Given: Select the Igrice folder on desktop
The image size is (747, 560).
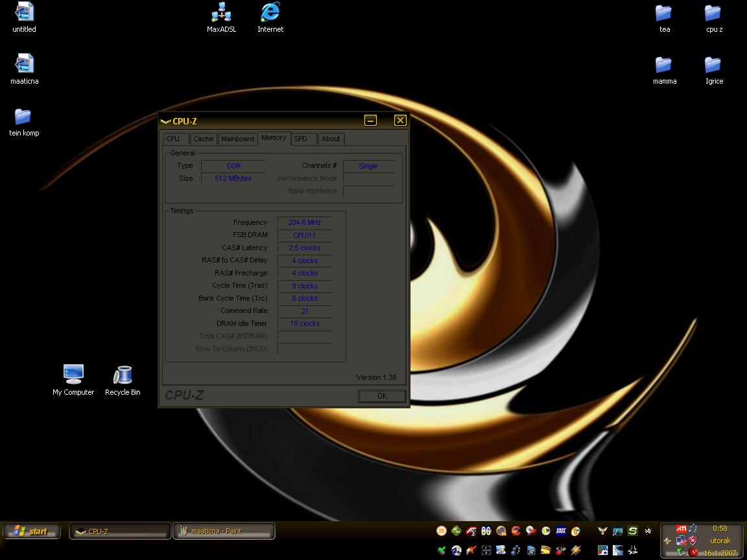Looking at the screenshot, I should [x=713, y=65].
